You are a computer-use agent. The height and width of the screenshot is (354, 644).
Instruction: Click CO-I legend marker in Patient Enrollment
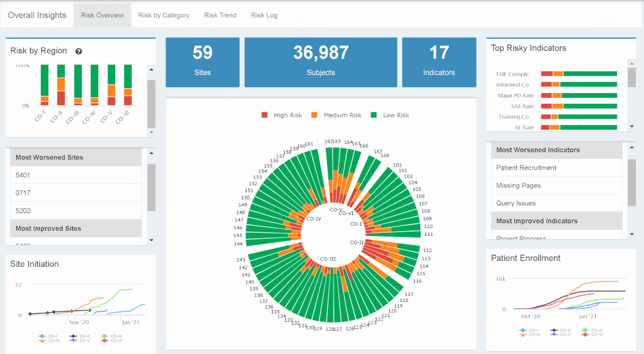pyautogui.click(x=523, y=330)
